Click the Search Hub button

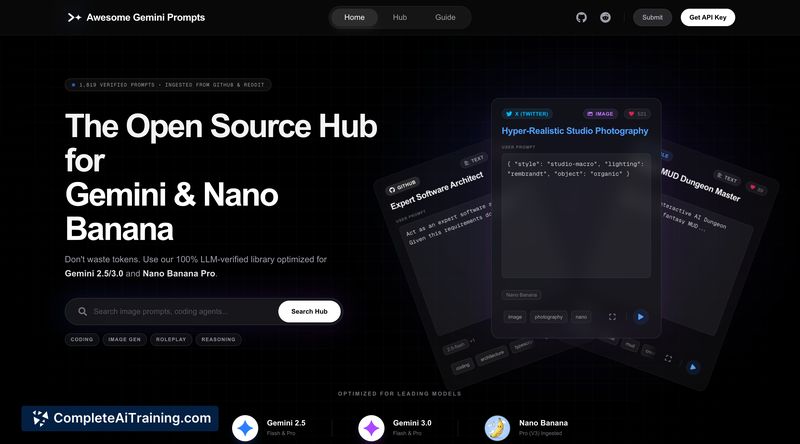[309, 312]
